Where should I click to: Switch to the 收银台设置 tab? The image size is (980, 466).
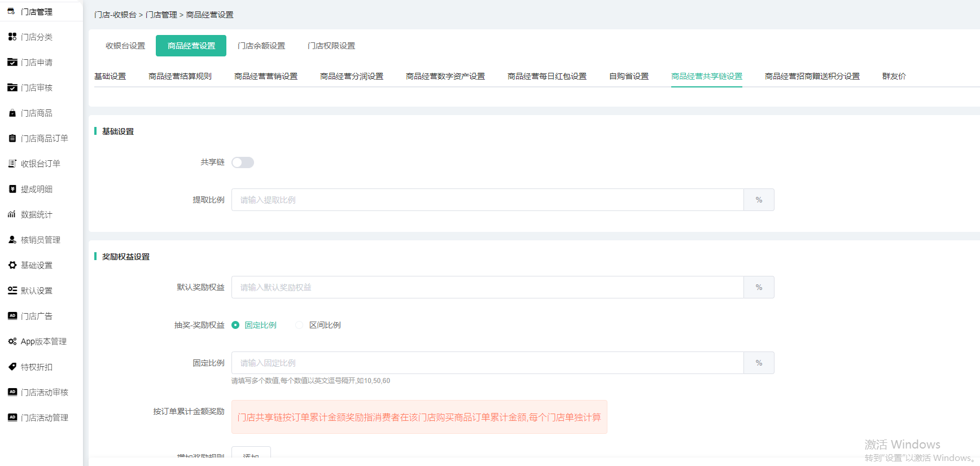pos(125,46)
